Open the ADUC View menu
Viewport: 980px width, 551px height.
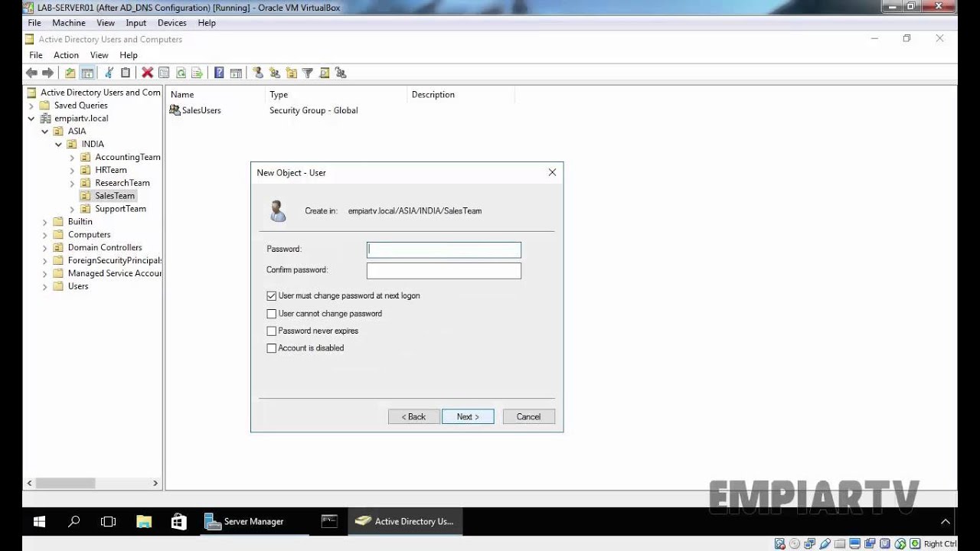tap(100, 55)
